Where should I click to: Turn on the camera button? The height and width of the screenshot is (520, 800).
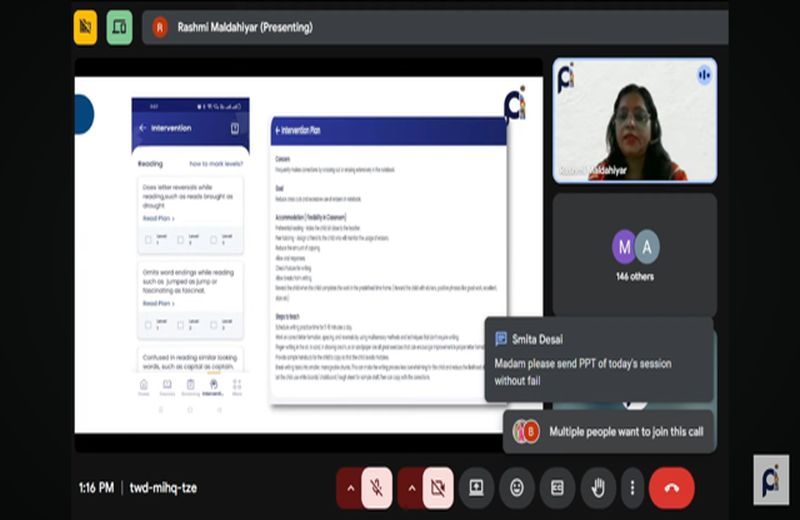click(x=438, y=488)
